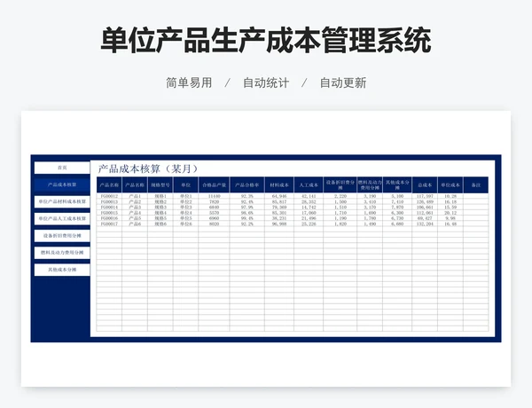Click the 单位4 cell
Viewport: 532px width, 408px height.
point(185,213)
